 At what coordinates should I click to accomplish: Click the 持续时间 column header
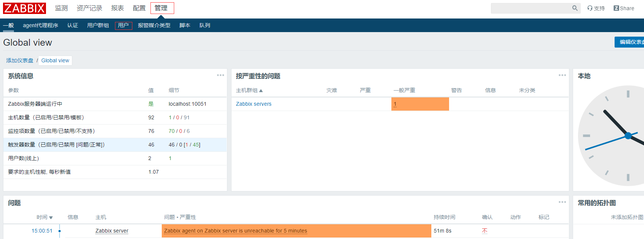pyautogui.click(x=445, y=217)
